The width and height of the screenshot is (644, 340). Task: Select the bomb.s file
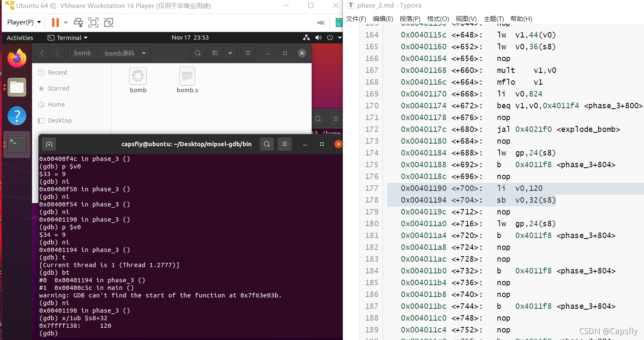coord(187,80)
